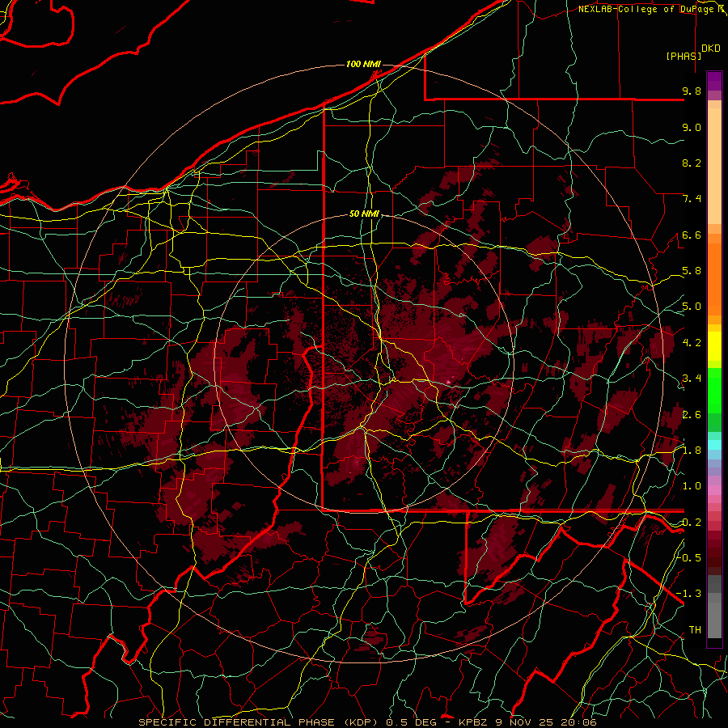Click the "1.0" legend value
This screenshot has width=728, height=728.
692,486
